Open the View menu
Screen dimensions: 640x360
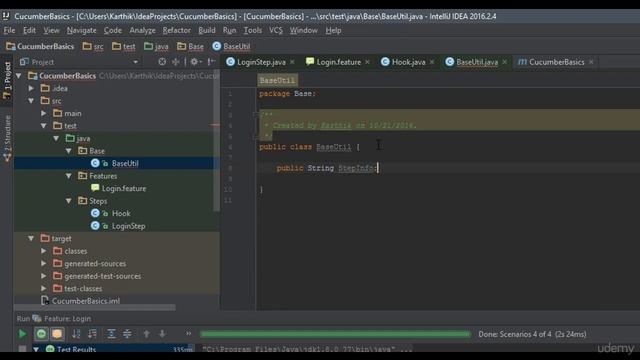51,30
